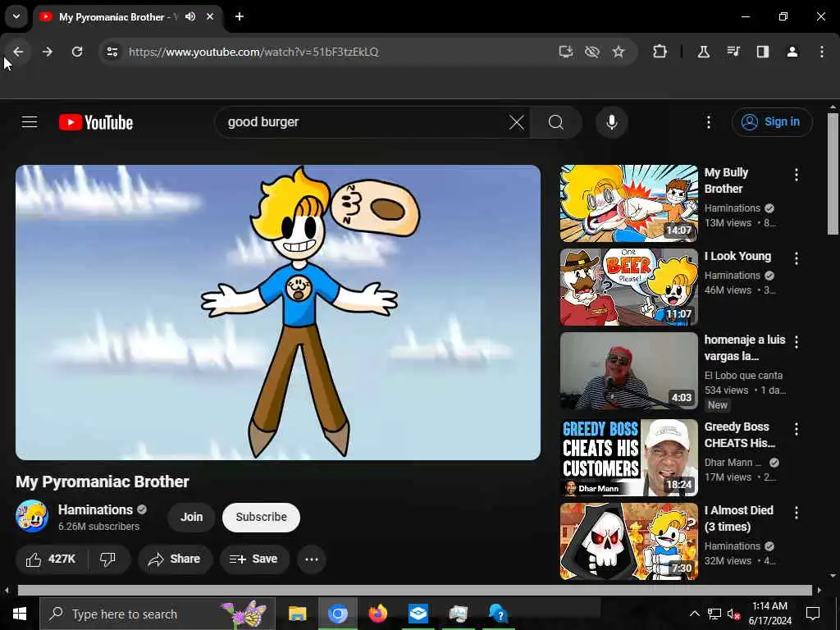
Task: Open tab search dropdown arrow
Action: click(x=16, y=16)
